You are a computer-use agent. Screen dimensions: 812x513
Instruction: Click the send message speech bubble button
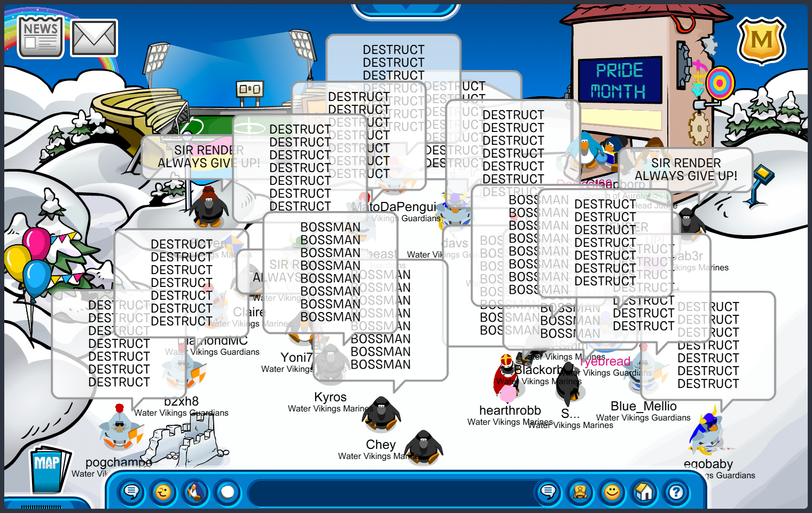[548, 492]
